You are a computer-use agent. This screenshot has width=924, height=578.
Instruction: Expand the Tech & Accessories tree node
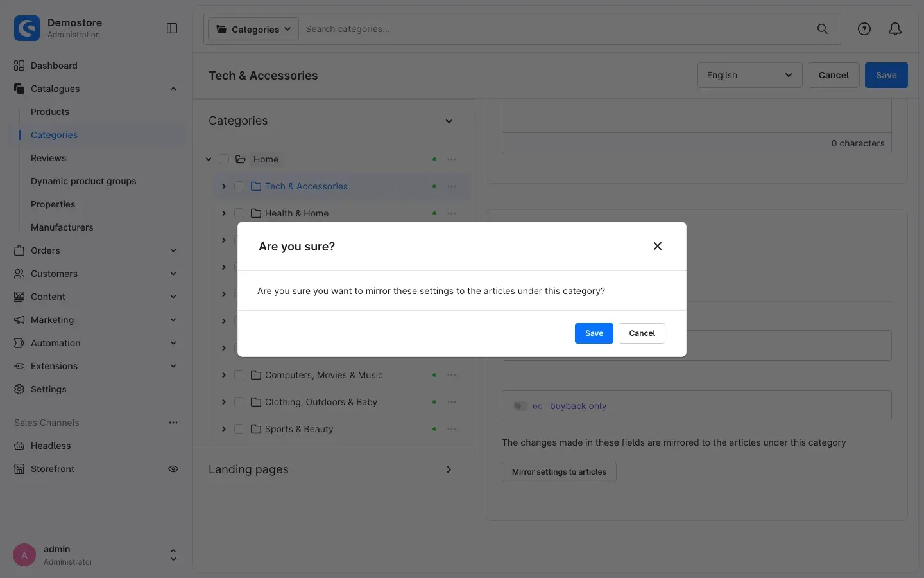(x=224, y=186)
